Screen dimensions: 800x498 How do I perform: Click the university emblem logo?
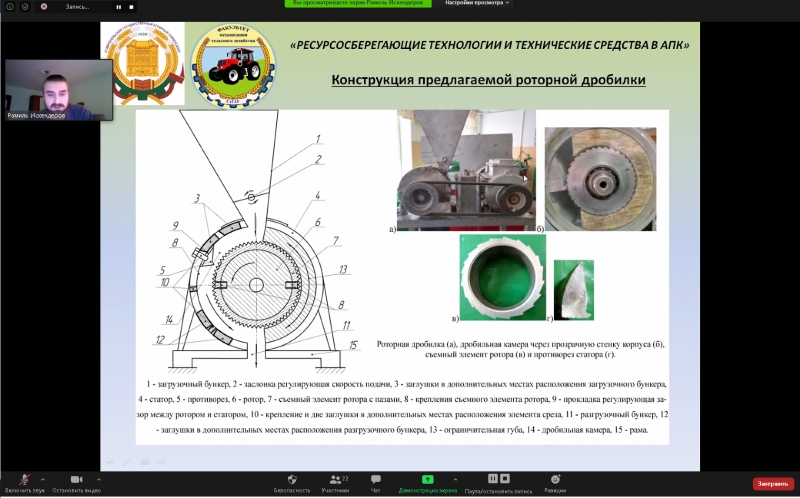(145, 63)
